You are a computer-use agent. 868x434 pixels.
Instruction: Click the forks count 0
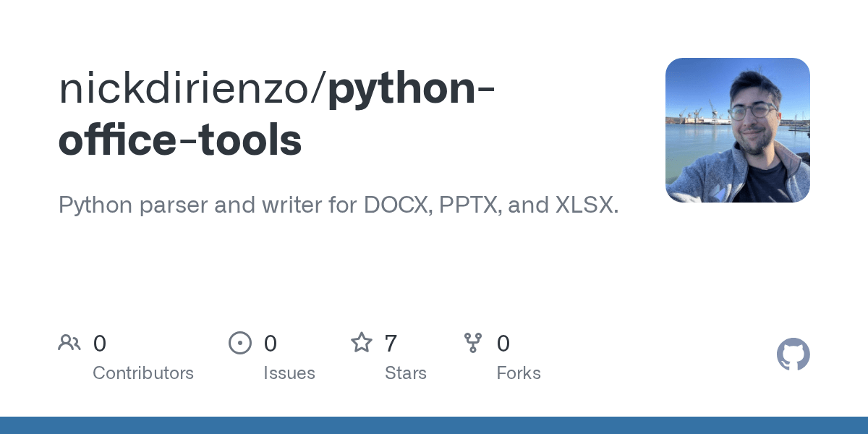coord(503,343)
